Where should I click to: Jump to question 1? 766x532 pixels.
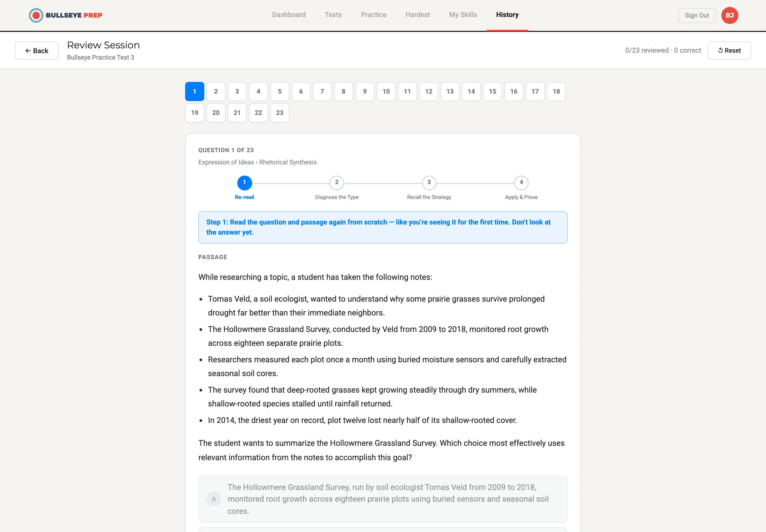tap(195, 91)
